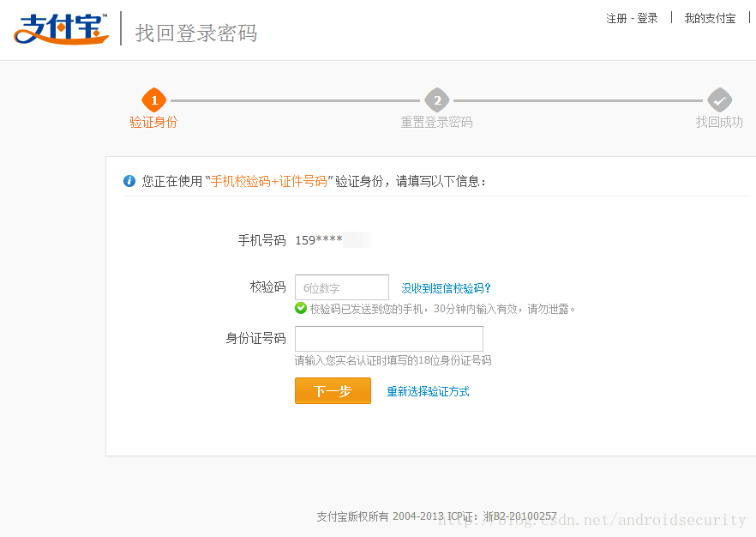The image size is (756, 537).
Task: Focus the 校验码 6位数字 input field
Action: point(342,287)
